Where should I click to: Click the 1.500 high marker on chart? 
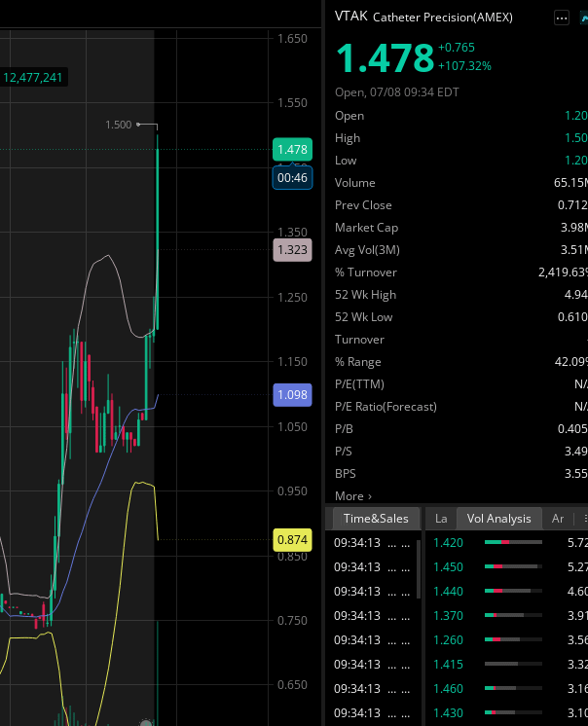pos(118,125)
